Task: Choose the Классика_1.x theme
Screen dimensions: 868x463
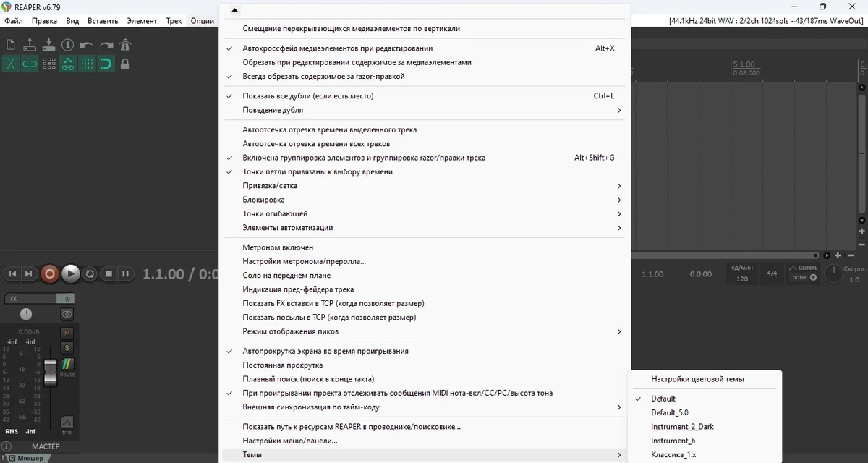Action: (705, 454)
